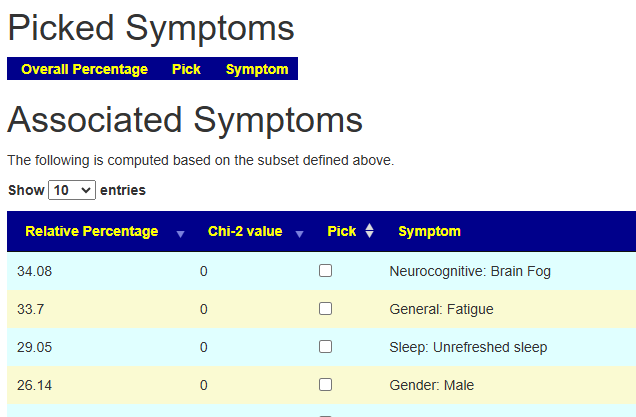This screenshot has height=417, width=636.
Task: Click Pick column sort arrows icon
Action: pos(369,231)
